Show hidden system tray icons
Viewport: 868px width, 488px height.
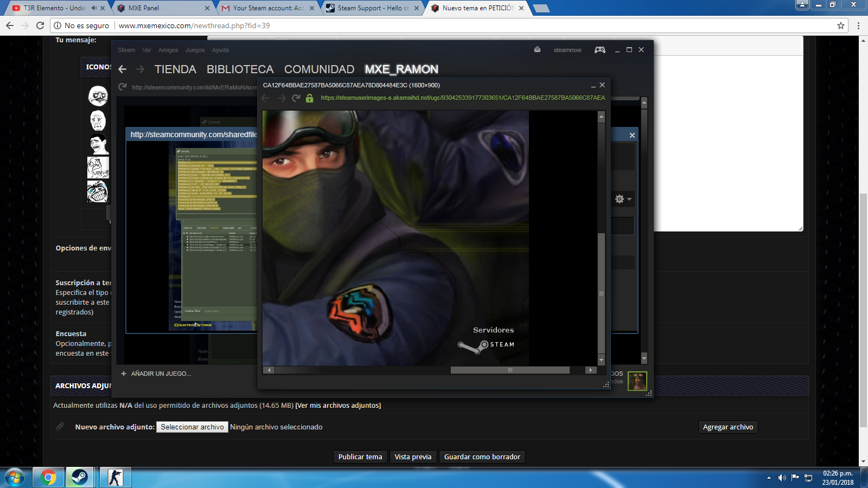(769, 478)
